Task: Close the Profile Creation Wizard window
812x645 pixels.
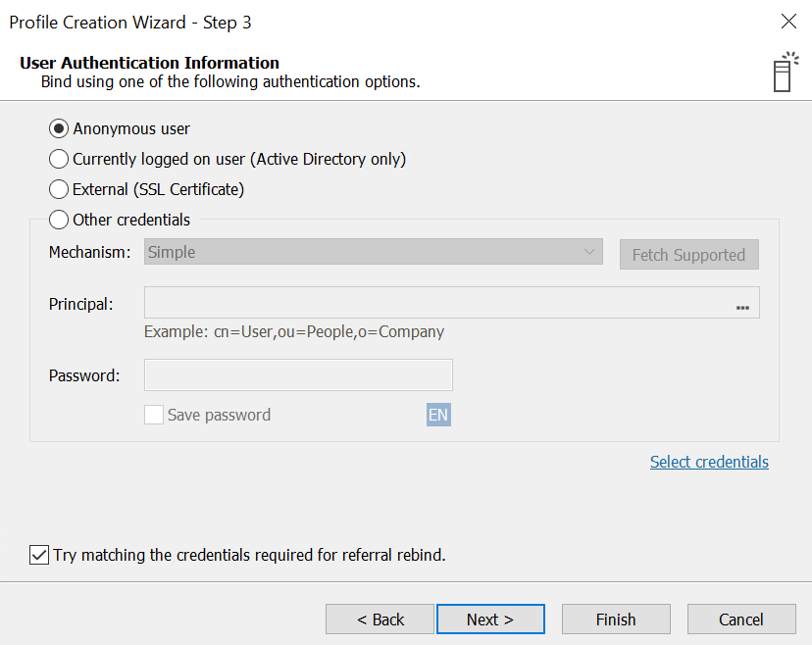Action: click(788, 22)
